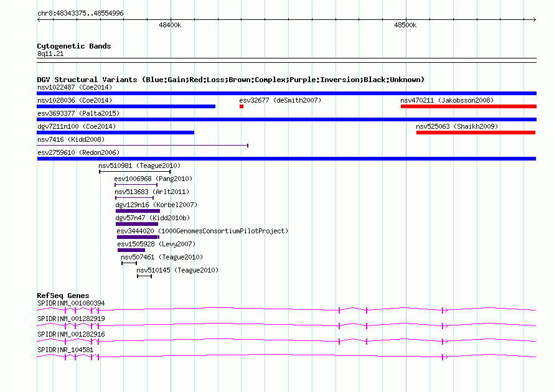Click the SPIDR|NR_104581 transcript label

65,350
